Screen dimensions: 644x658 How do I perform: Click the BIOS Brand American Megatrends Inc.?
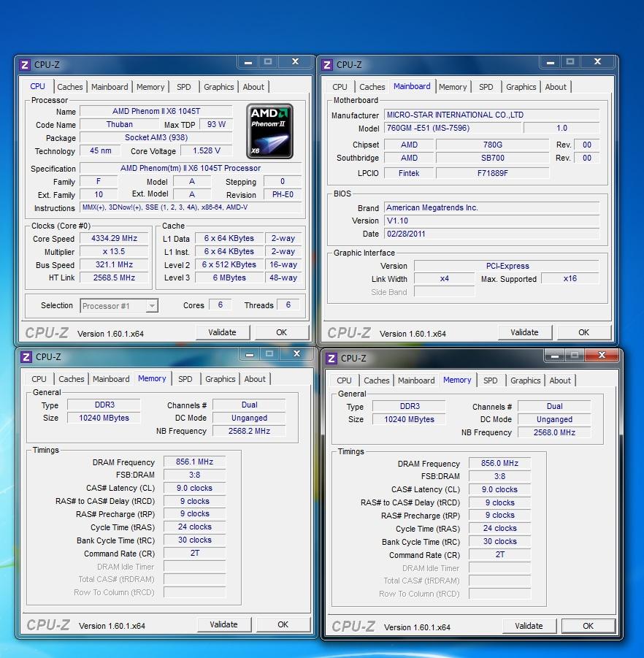[x=491, y=207]
